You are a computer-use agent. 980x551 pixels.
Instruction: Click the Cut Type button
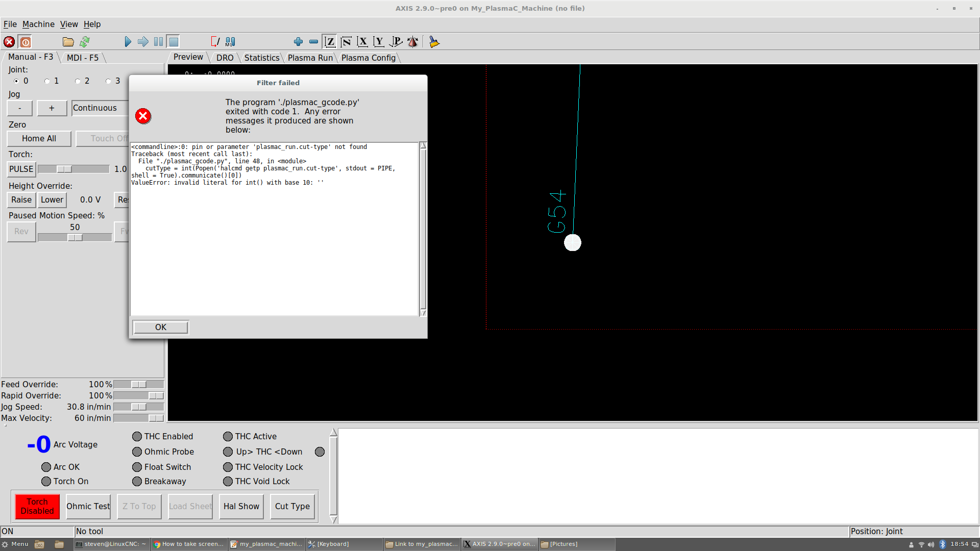click(x=292, y=507)
